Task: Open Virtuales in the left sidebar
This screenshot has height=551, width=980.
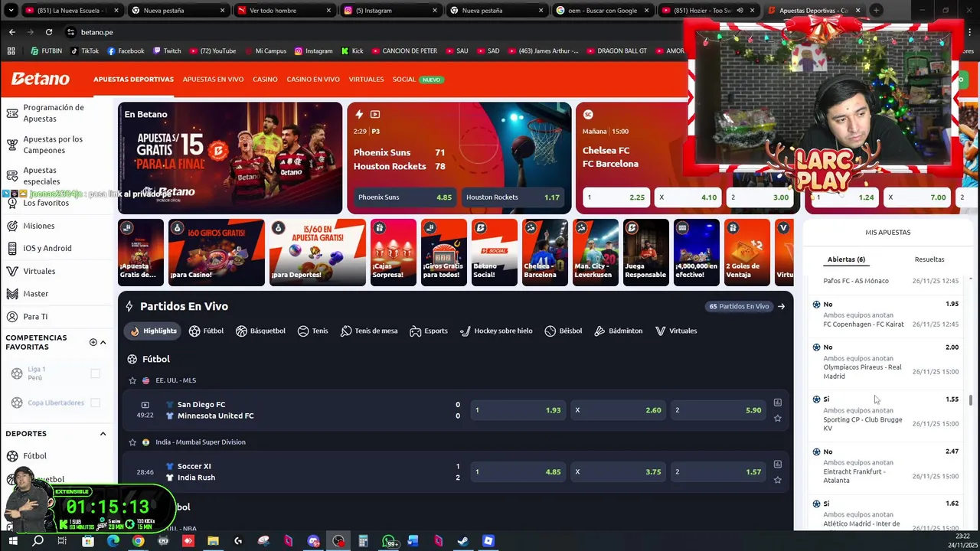Action: coord(39,271)
